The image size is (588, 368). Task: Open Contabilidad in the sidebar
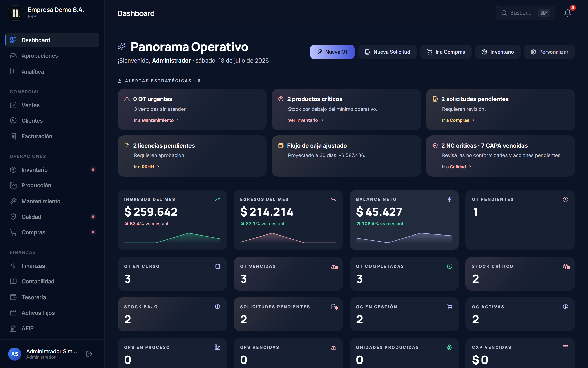(52, 282)
